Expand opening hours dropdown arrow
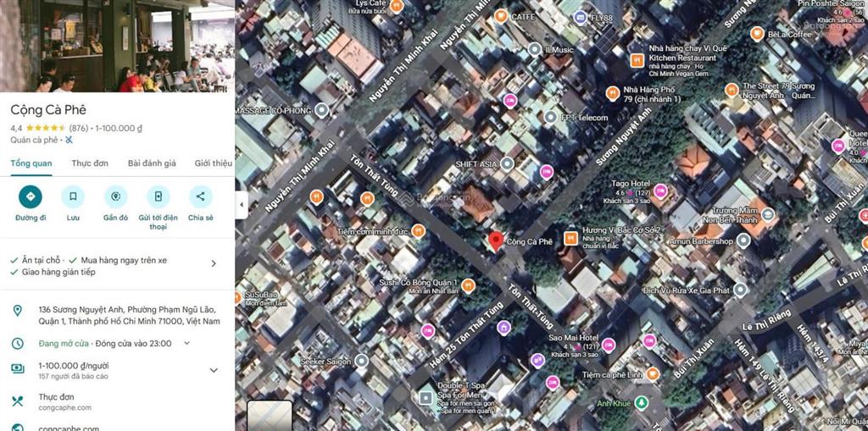The width and height of the screenshot is (868, 431). pos(186,343)
